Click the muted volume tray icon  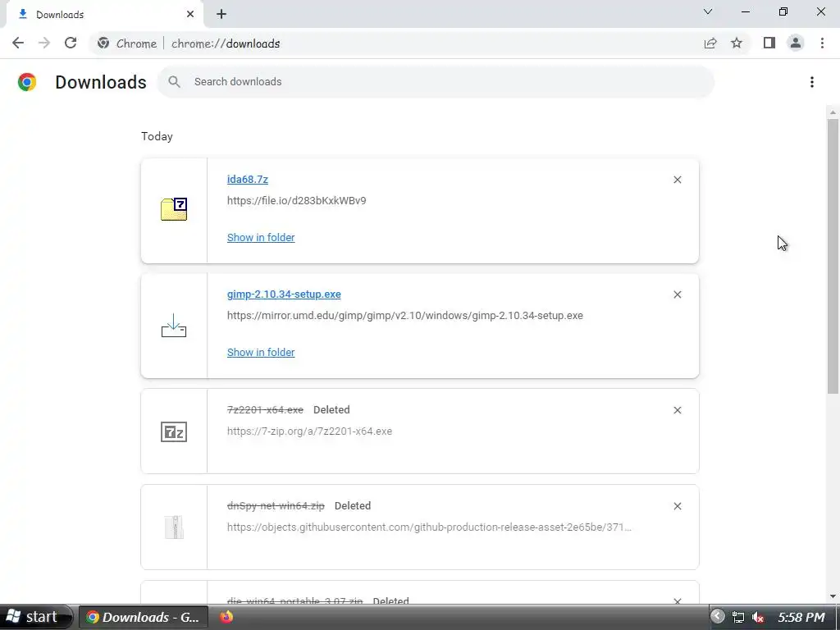[x=757, y=617]
